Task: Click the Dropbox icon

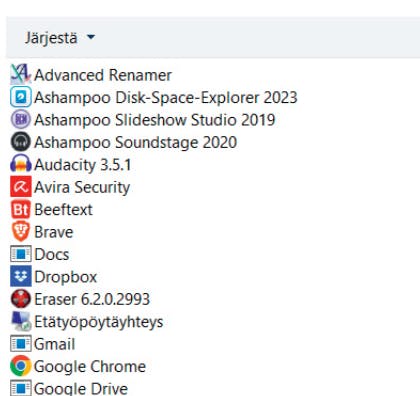Action: coord(21,276)
